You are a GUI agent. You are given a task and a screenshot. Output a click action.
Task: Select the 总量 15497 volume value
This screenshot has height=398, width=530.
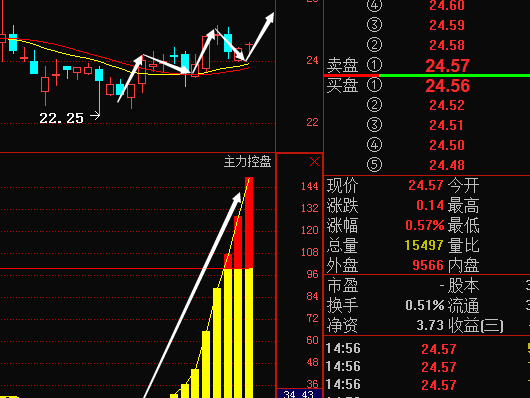click(x=424, y=245)
